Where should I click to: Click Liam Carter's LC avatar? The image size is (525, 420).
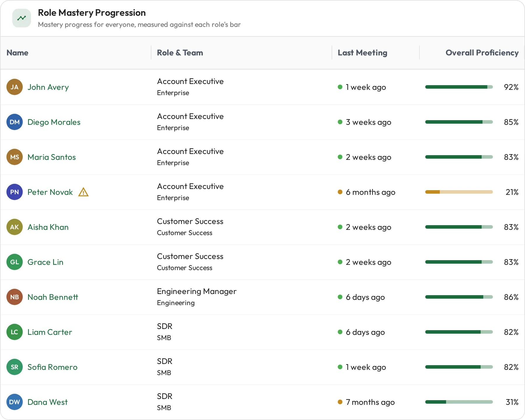15,332
